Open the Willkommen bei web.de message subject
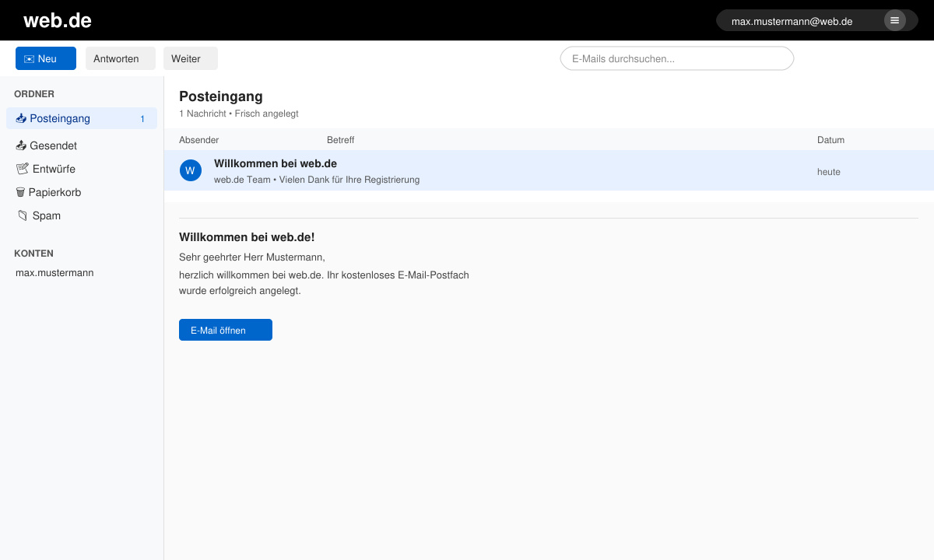The height and width of the screenshot is (560, 934). click(x=276, y=163)
